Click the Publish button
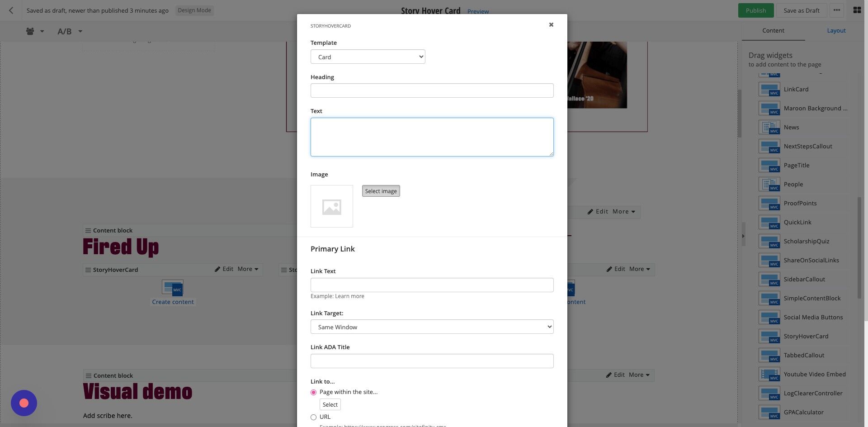 [756, 10]
